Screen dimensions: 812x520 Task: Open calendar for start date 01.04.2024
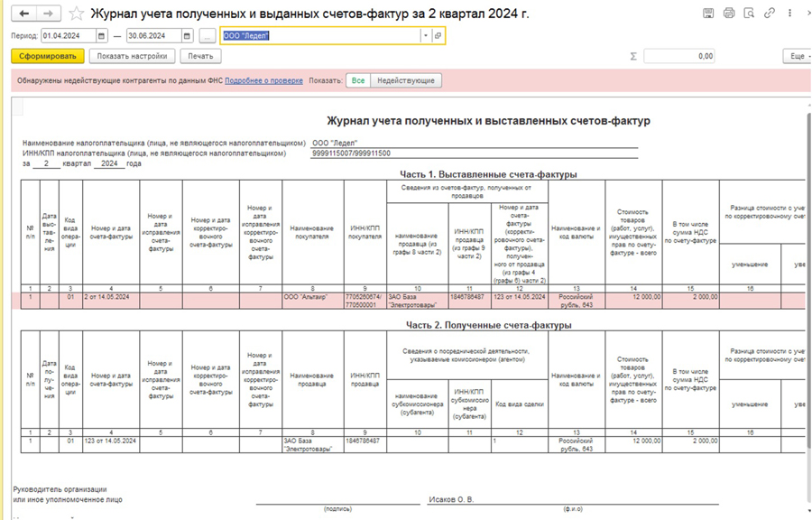(101, 36)
